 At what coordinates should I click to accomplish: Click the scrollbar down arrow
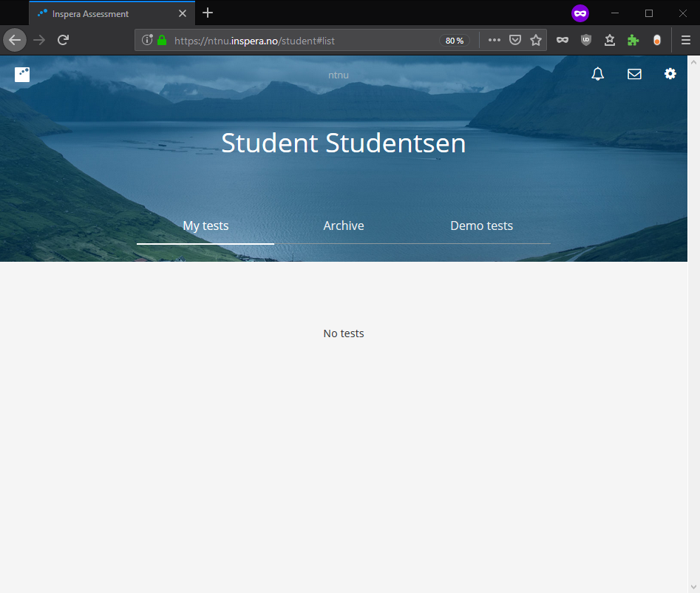click(x=694, y=587)
